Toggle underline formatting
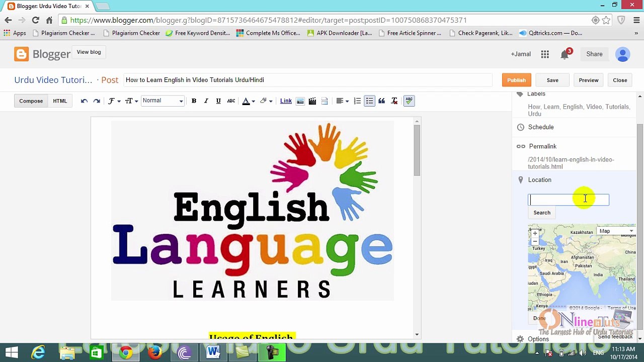This screenshot has width=644, height=362. click(218, 101)
